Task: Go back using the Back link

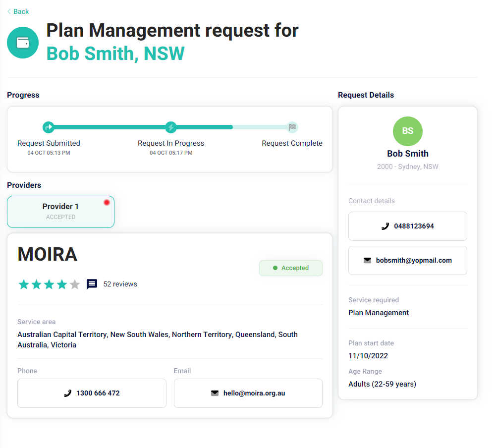Action: (x=18, y=11)
